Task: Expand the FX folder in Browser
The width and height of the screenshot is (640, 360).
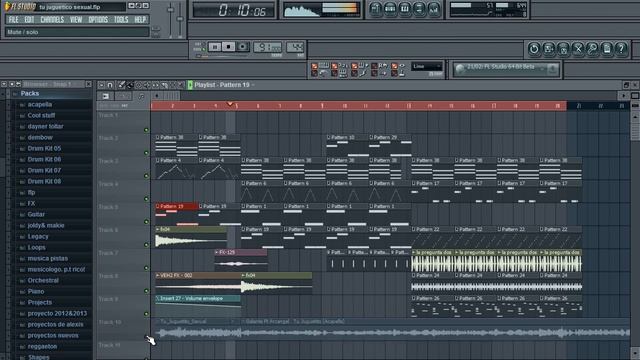Action: [x=31, y=203]
